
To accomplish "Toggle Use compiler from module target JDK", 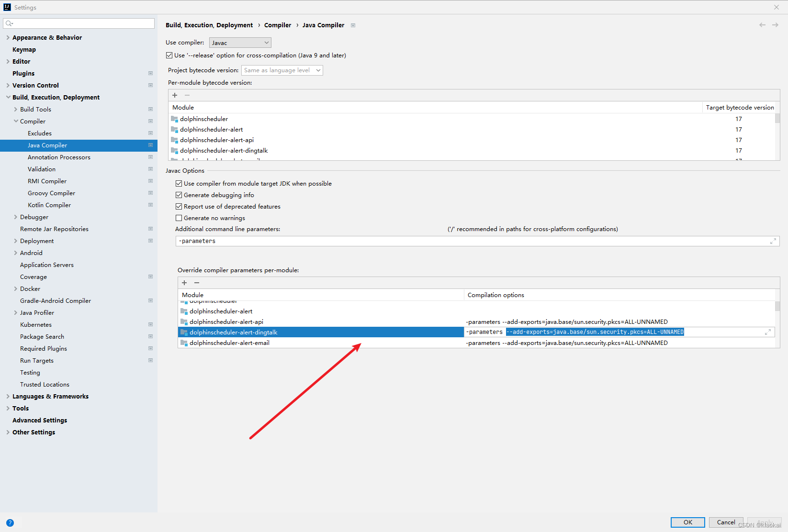I will 179,184.
